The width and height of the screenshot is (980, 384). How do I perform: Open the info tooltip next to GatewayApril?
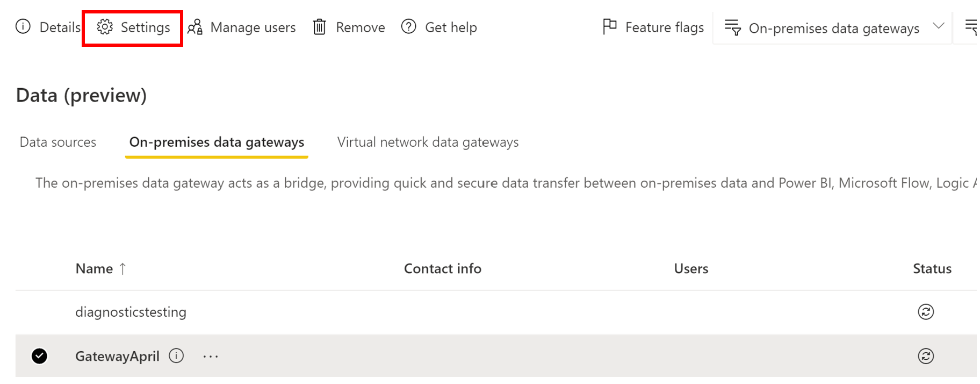[176, 355]
